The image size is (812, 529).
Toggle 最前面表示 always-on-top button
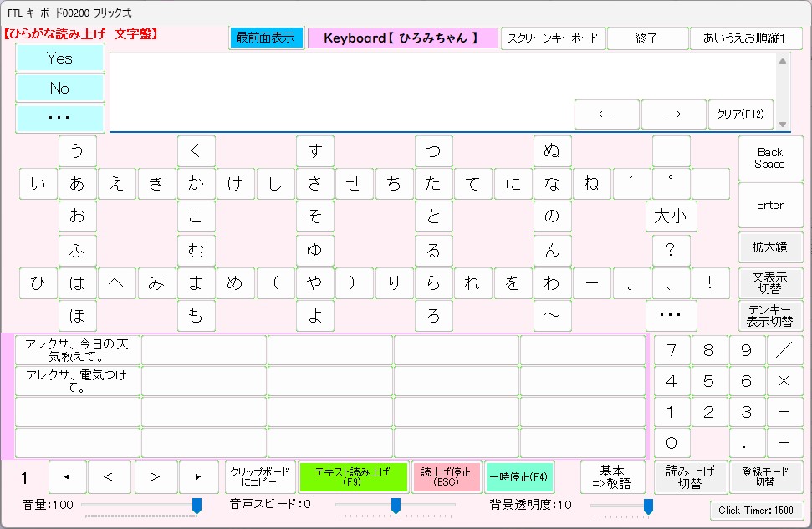coord(265,38)
